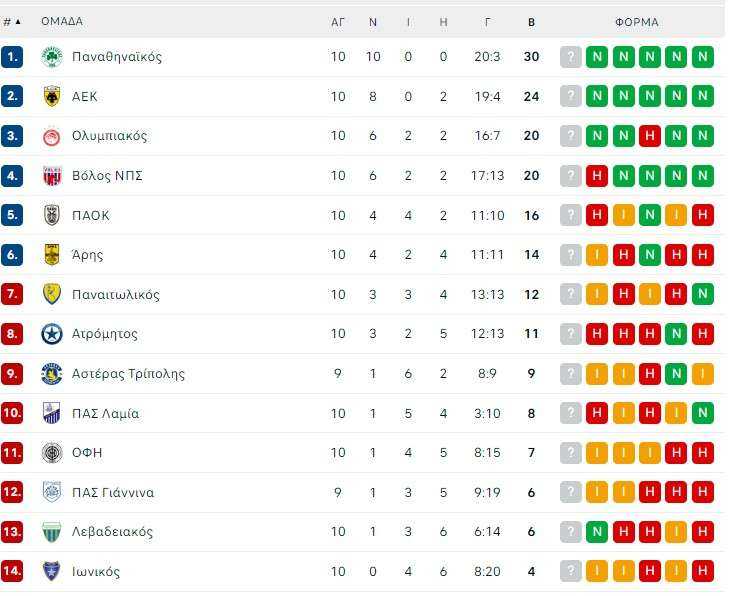Click ΠΑΣ Λαμία green N form badge

click(x=703, y=413)
